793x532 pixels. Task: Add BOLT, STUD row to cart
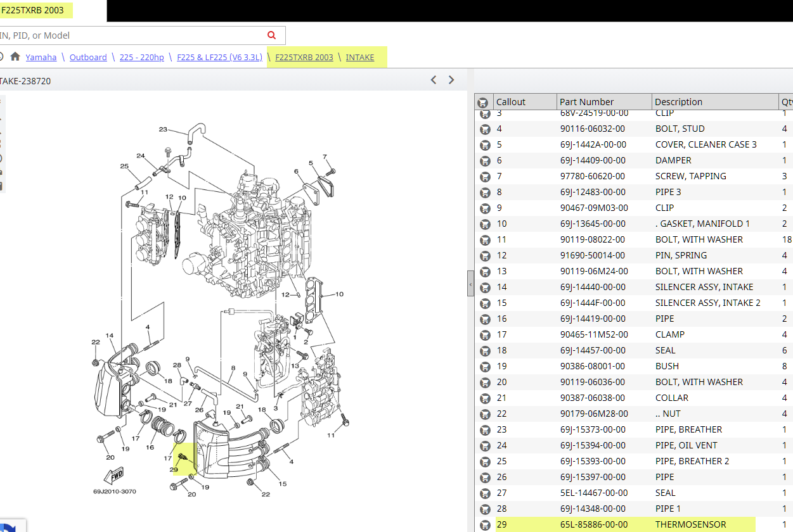(485, 129)
